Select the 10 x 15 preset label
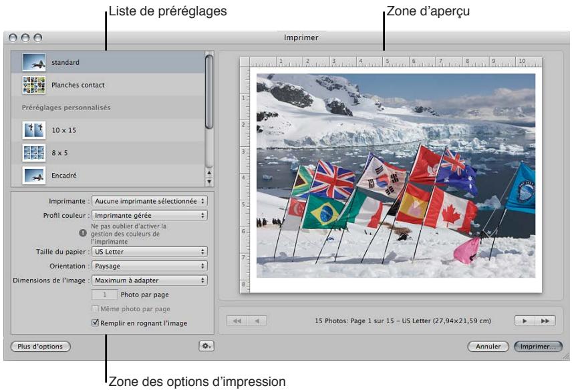 pyautogui.click(x=64, y=130)
